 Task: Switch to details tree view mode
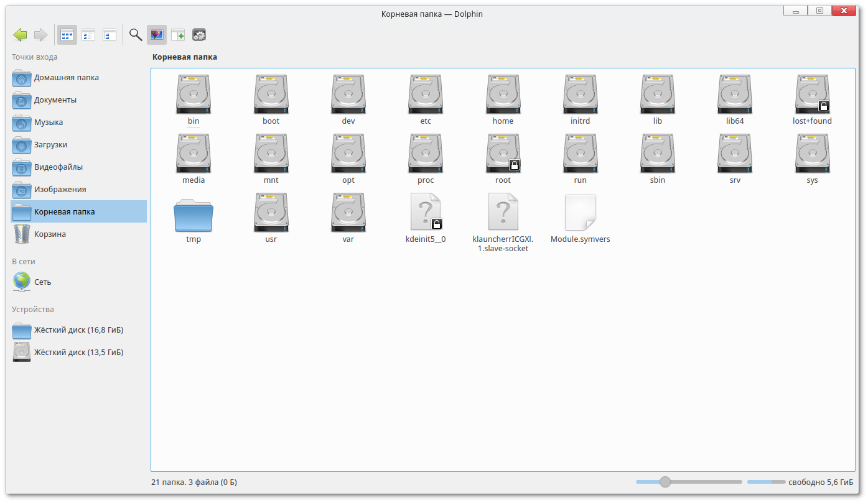(x=110, y=35)
